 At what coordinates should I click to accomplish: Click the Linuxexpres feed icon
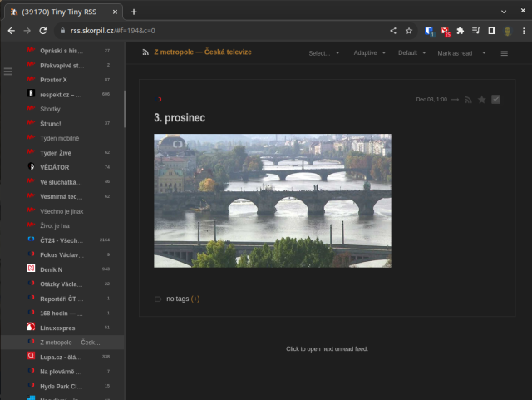click(31, 327)
